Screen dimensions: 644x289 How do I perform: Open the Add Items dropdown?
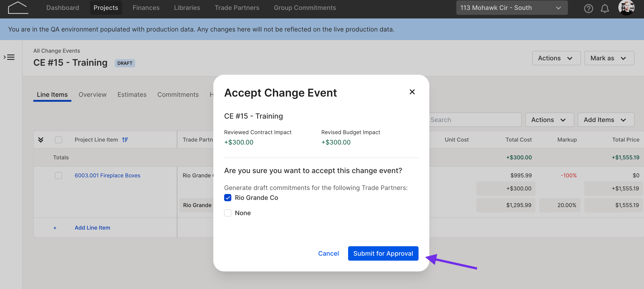click(606, 120)
